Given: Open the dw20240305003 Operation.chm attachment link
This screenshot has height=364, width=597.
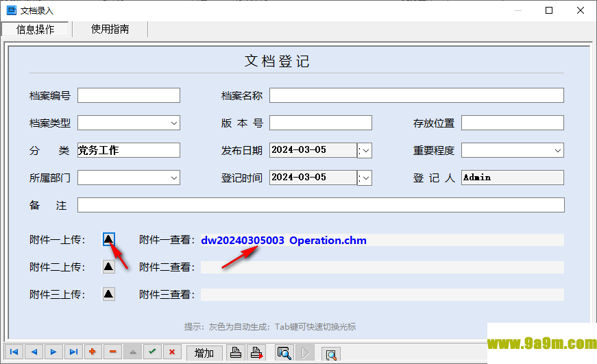Looking at the screenshot, I should (284, 240).
